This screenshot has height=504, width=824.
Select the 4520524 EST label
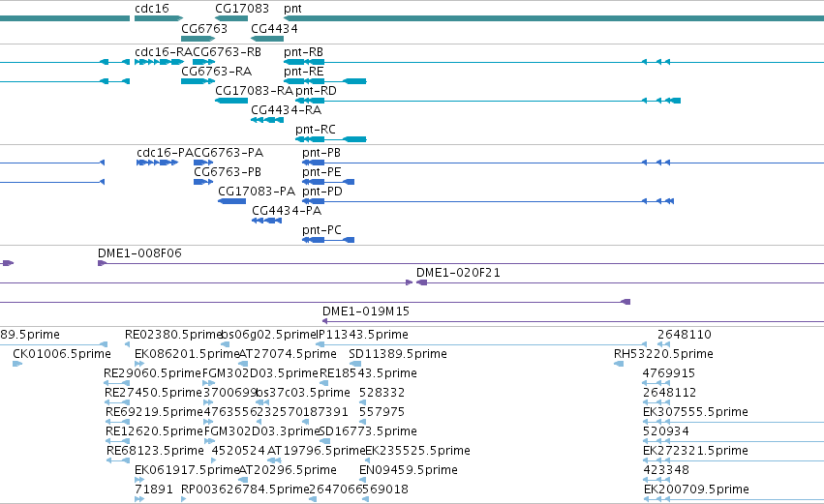[238, 451]
